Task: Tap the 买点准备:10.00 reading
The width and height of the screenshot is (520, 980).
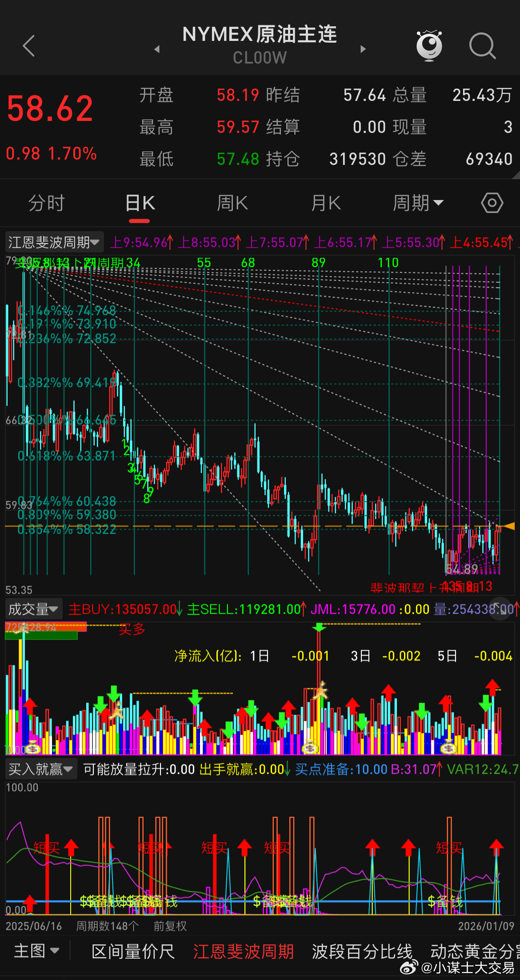Action: point(341,769)
